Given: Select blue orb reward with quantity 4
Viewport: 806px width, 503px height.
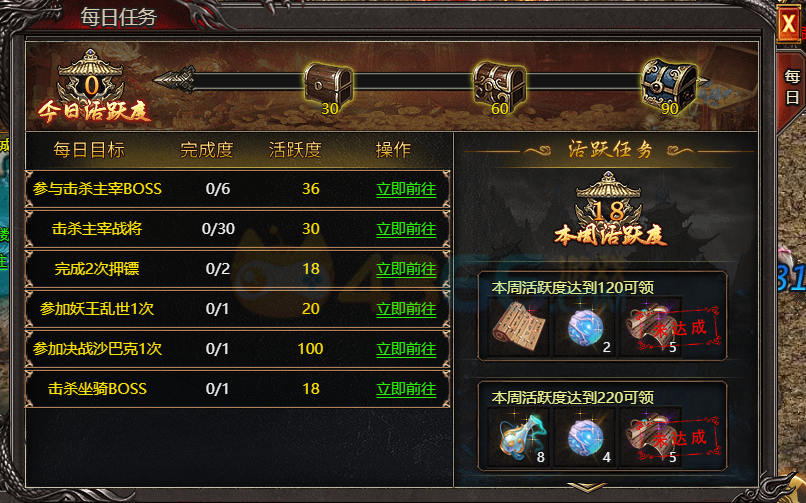Looking at the screenshot, I should [584, 438].
